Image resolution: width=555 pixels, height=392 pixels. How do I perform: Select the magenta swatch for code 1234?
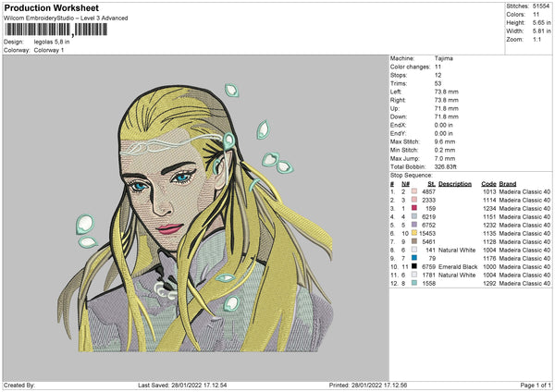414,208
